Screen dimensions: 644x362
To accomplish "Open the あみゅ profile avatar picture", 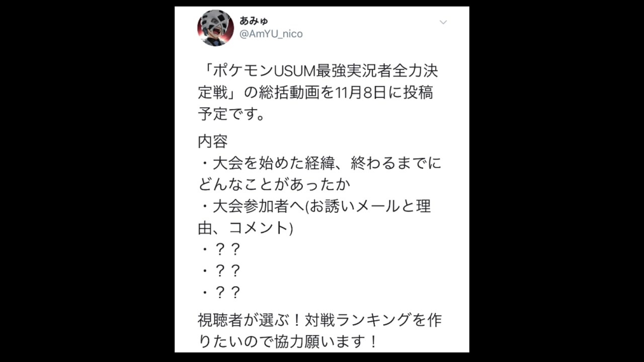I will click(215, 28).
